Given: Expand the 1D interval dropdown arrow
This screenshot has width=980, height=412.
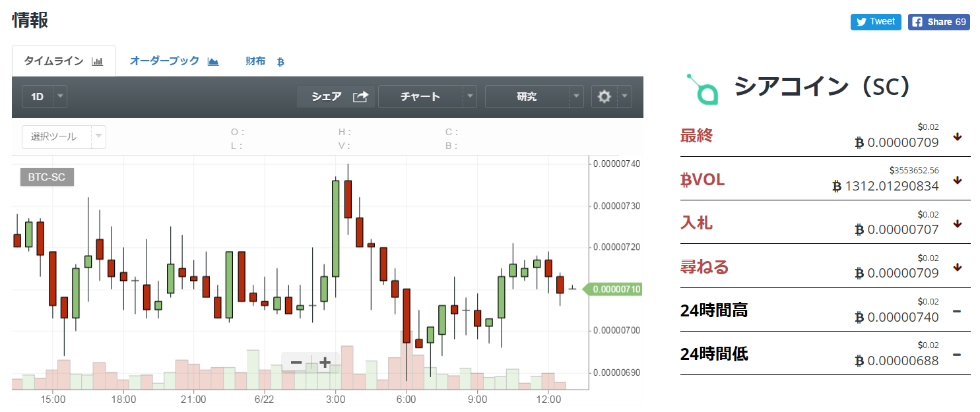Looking at the screenshot, I should 60,97.
